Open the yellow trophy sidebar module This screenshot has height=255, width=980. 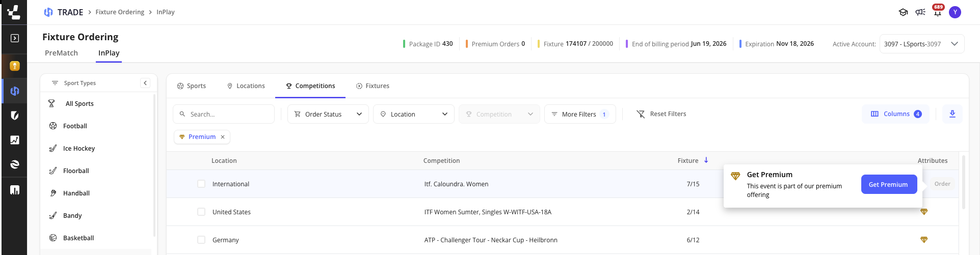tap(15, 66)
